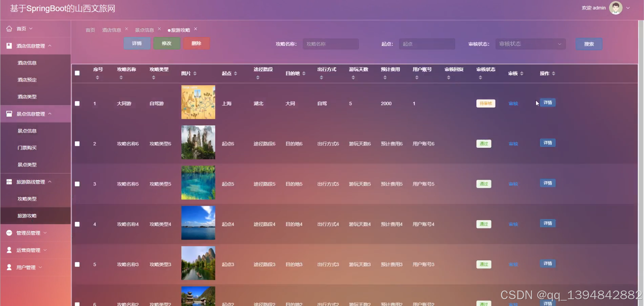Expand the 运营商管理 menu

(x=45, y=250)
